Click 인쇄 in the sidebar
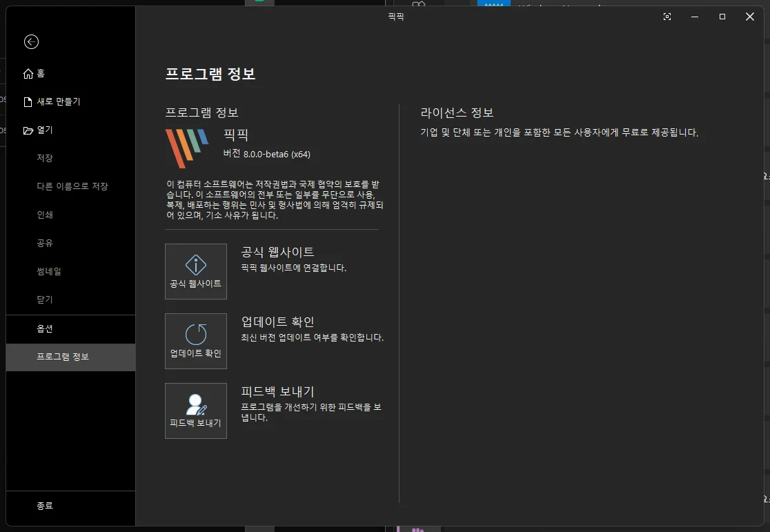770x532 pixels. pyautogui.click(x=70, y=215)
